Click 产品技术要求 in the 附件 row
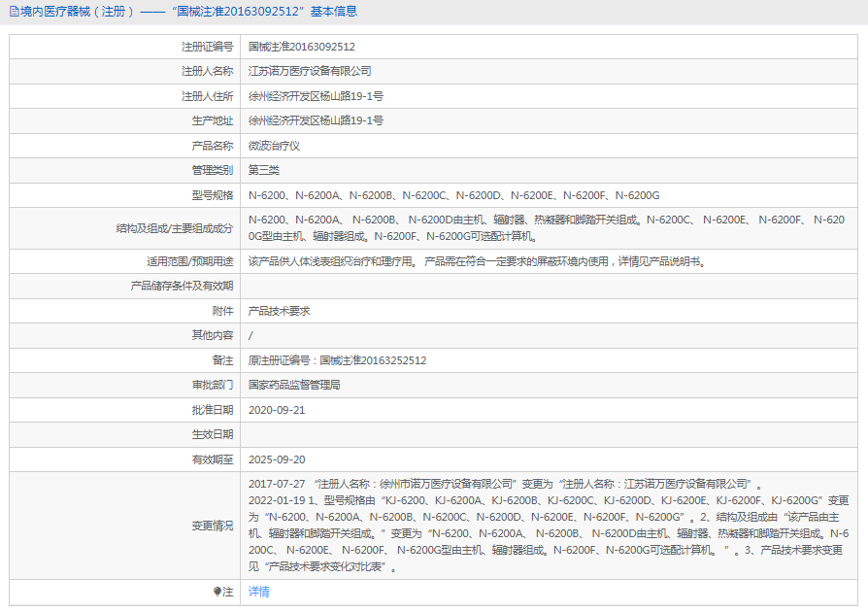Viewport: 868px width, 612px height. (x=279, y=311)
